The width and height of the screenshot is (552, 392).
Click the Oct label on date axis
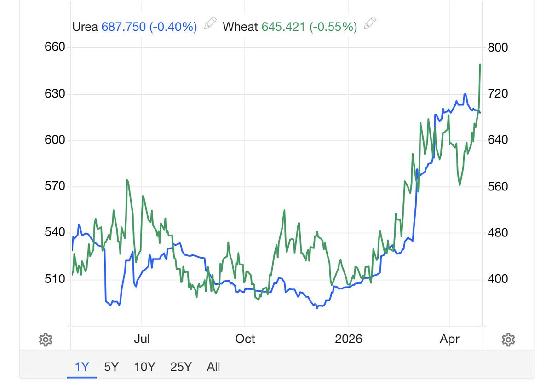[x=245, y=339]
